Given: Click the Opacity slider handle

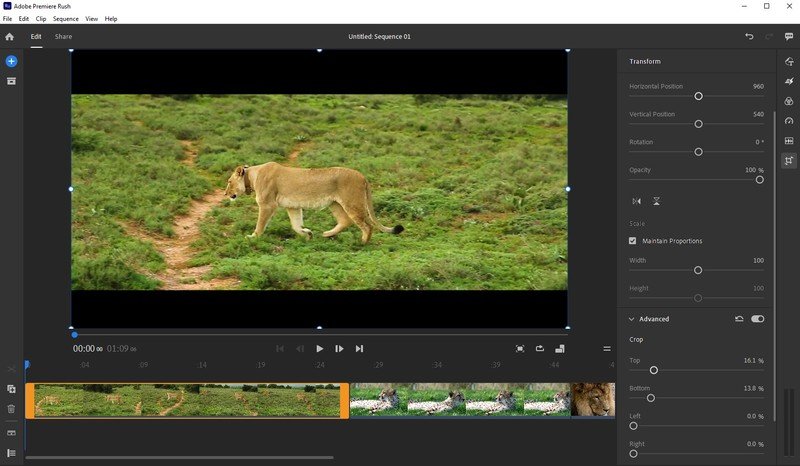Looking at the screenshot, I should coord(759,180).
